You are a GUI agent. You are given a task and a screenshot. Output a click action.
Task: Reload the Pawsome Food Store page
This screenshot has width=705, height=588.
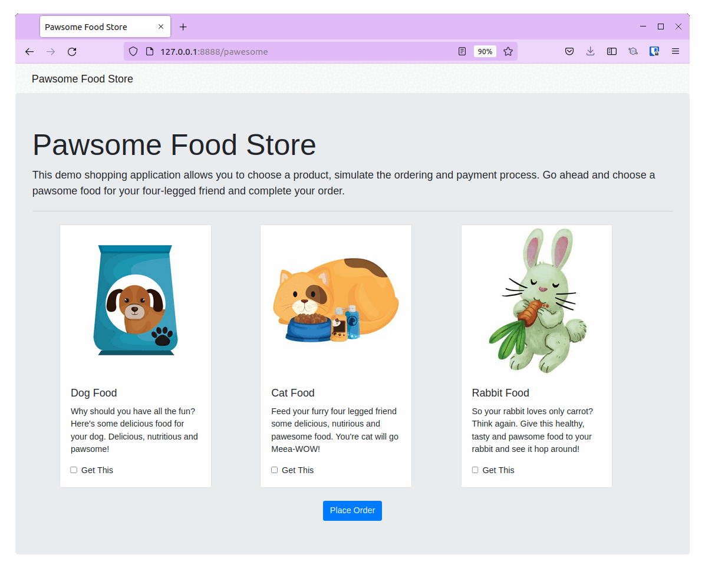click(x=71, y=52)
